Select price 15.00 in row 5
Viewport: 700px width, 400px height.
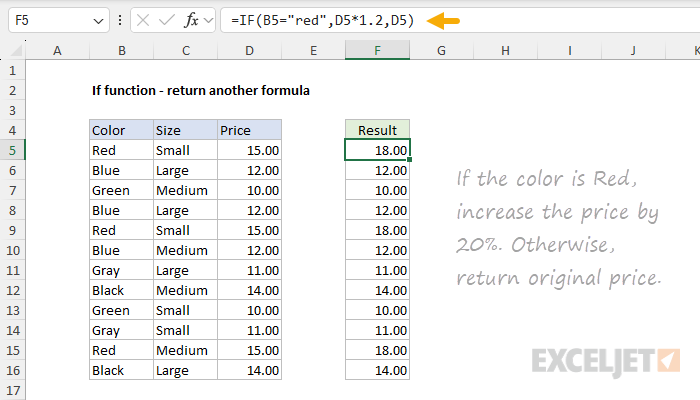(x=250, y=150)
